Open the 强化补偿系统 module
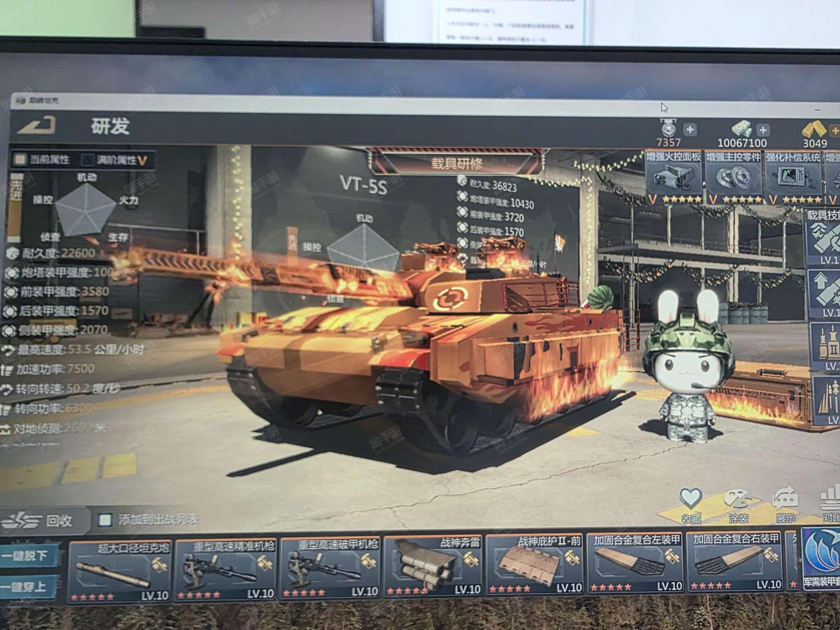The image size is (840, 630). click(x=793, y=178)
